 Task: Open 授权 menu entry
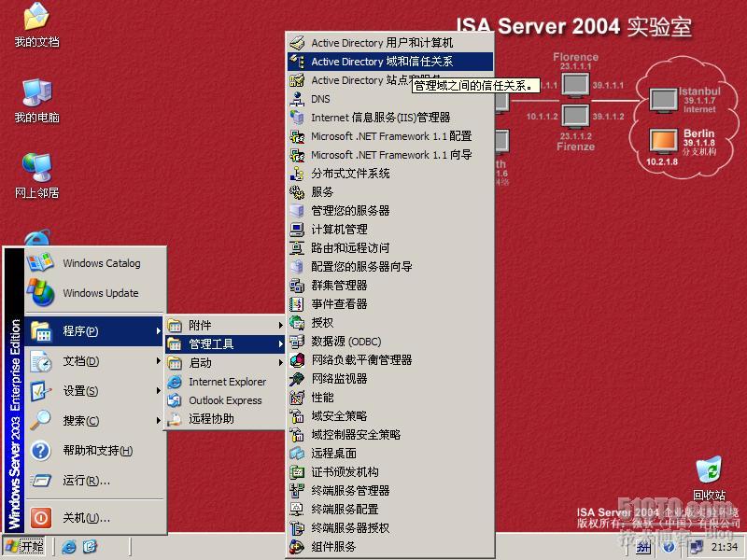390,322
